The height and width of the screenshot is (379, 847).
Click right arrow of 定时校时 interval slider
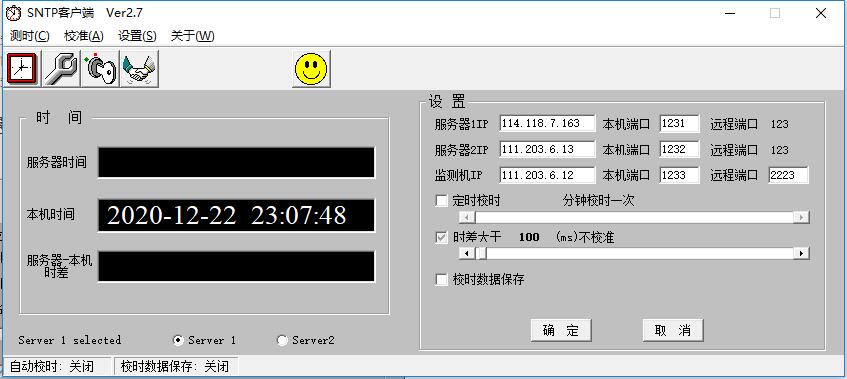(801, 218)
